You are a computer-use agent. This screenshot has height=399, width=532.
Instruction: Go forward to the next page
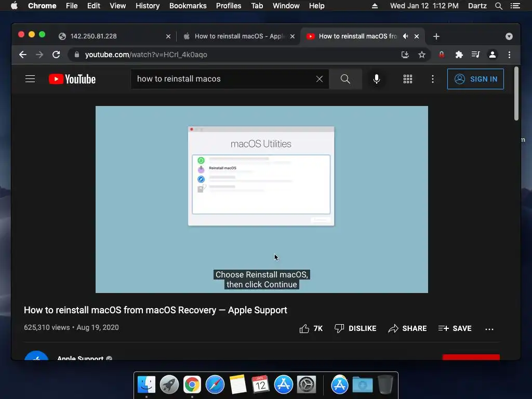[39, 55]
